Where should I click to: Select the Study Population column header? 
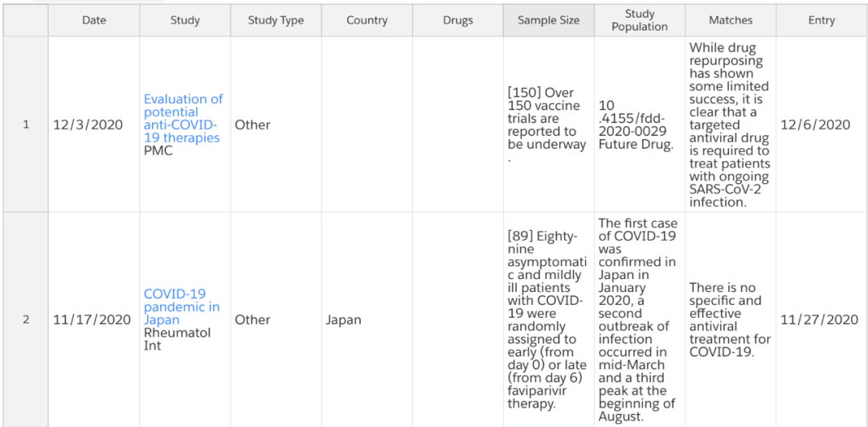(639, 20)
